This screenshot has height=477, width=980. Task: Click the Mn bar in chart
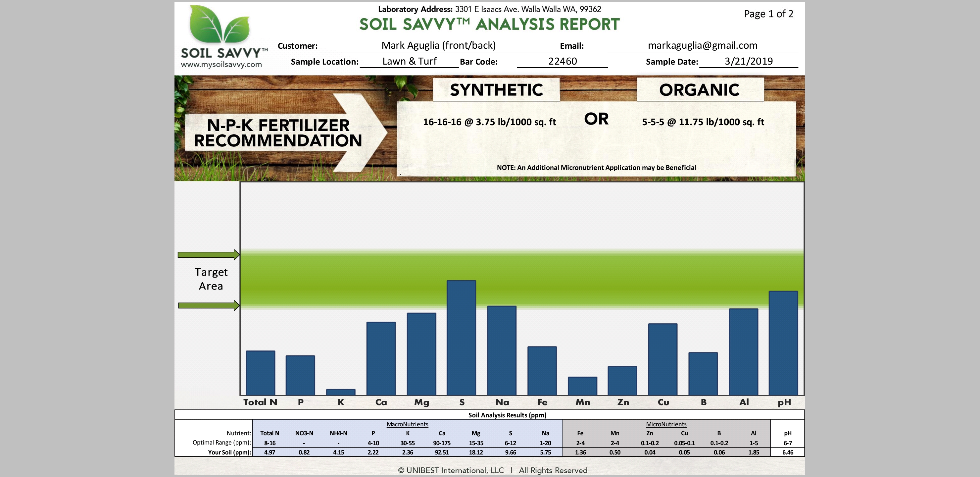[582, 386]
